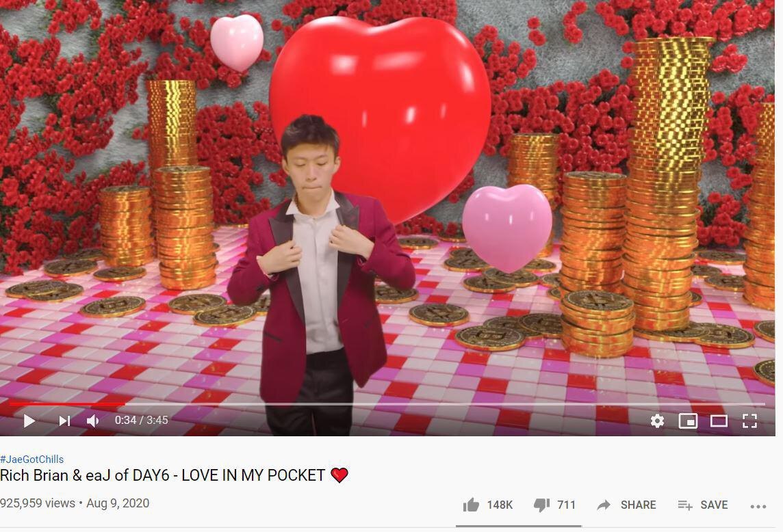Click the SHARE button label
This screenshot has width=783, height=532.
pos(638,505)
